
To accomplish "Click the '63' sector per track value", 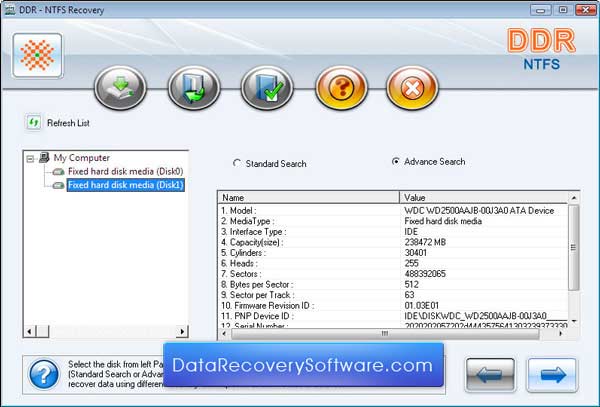I will click(x=409, y=295).
